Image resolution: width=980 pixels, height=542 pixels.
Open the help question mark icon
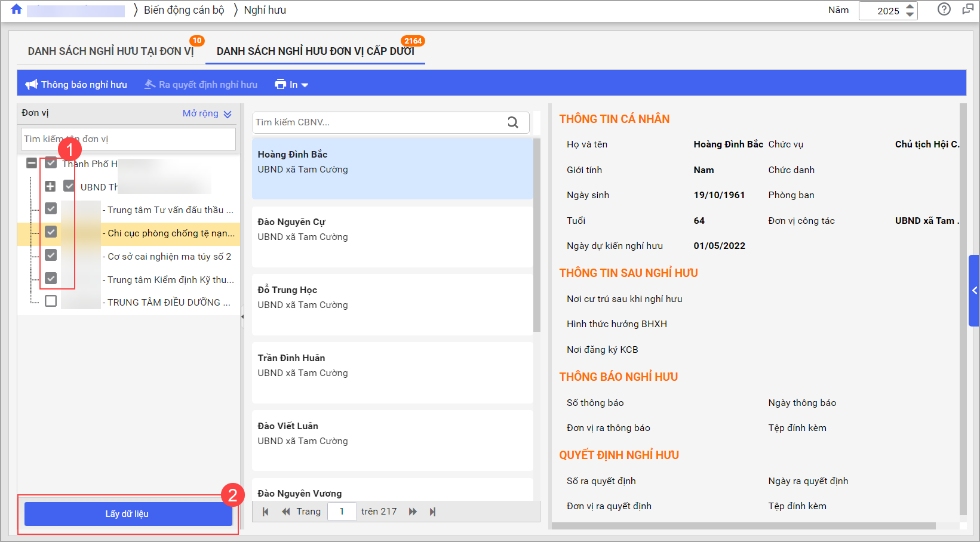(x=944, y=10)
